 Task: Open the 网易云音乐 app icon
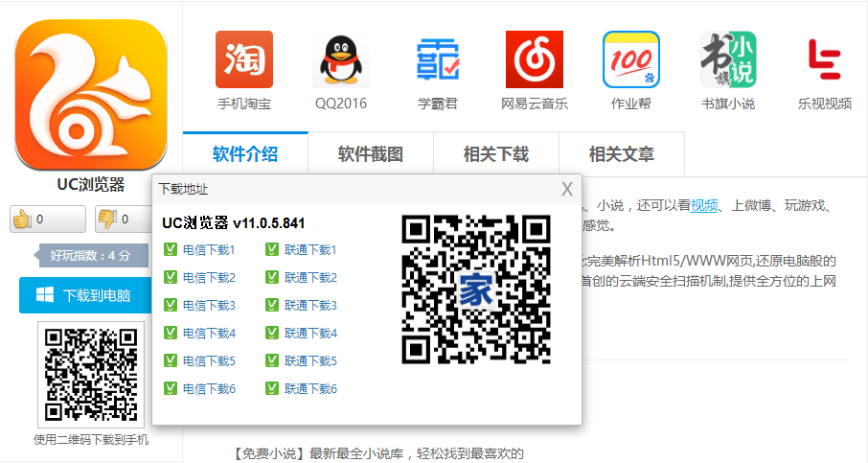coord(535,59)
